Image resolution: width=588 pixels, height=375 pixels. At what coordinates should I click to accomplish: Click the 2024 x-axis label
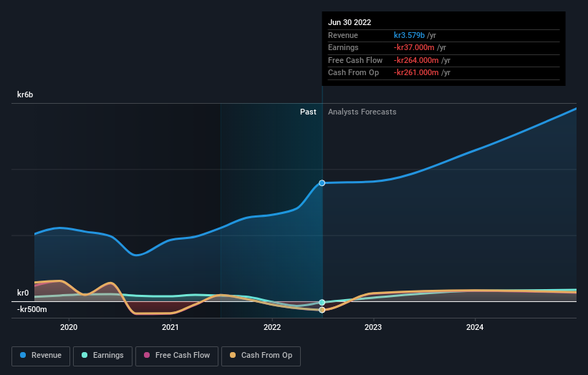pyautogui.click(x=475, y=327)
